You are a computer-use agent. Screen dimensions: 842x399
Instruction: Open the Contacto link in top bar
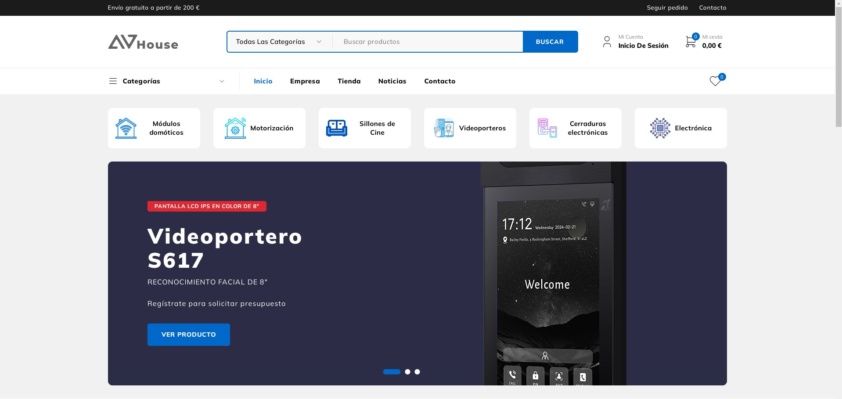[x=713, y=8]
